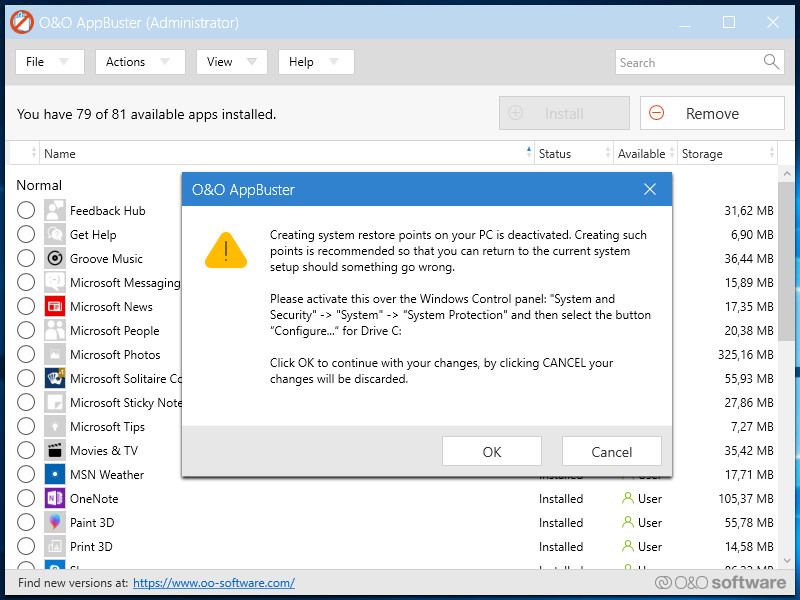This screenshot has width=800, height=600.
Task: Open the Actions dropdown menu
Action: pos(140,62)
